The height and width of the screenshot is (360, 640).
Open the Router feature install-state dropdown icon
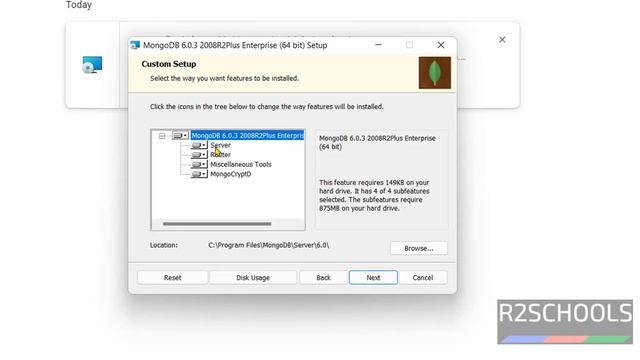[x=199, y=155]
